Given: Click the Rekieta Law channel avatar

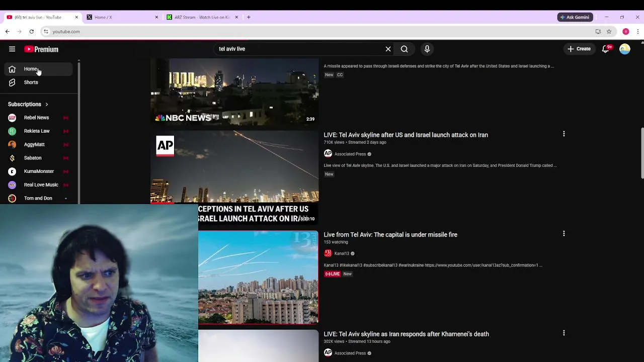Looking at the screenshot, I should coord(12,131).
